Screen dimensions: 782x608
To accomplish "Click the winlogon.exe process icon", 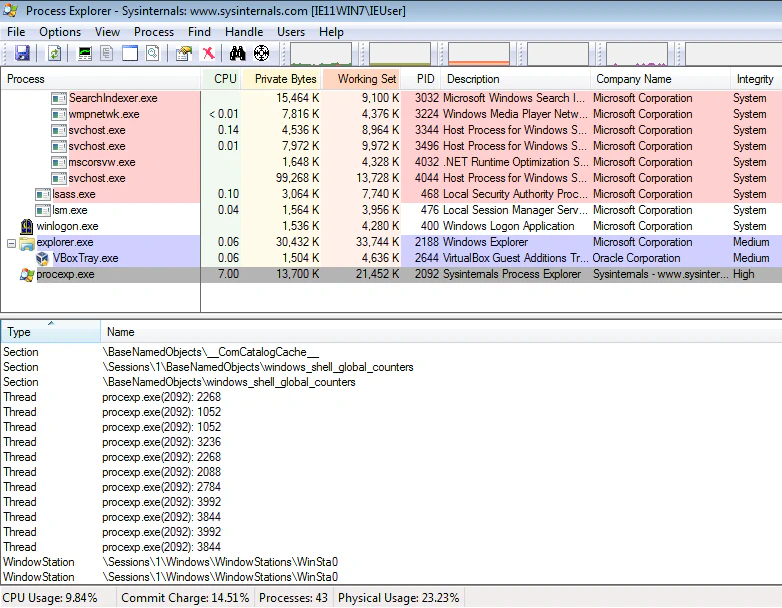I will [27, 226].
